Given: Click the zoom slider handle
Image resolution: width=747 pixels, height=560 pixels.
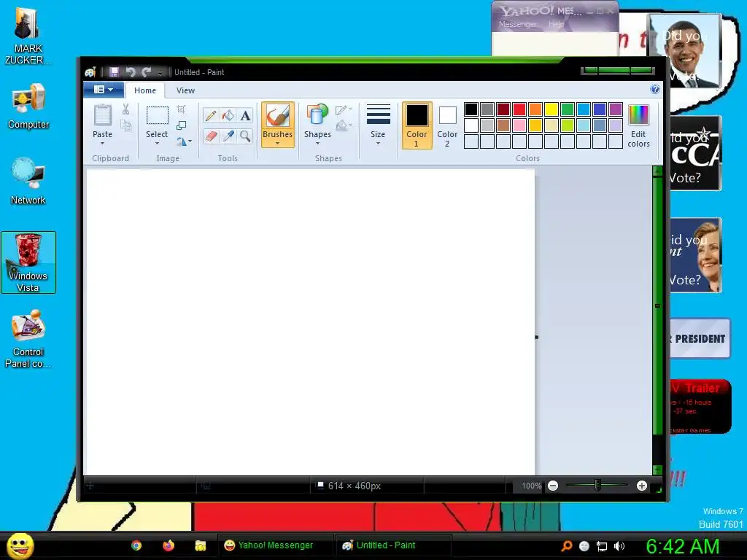Looking at the screenshot, I should tap(597, 486).
